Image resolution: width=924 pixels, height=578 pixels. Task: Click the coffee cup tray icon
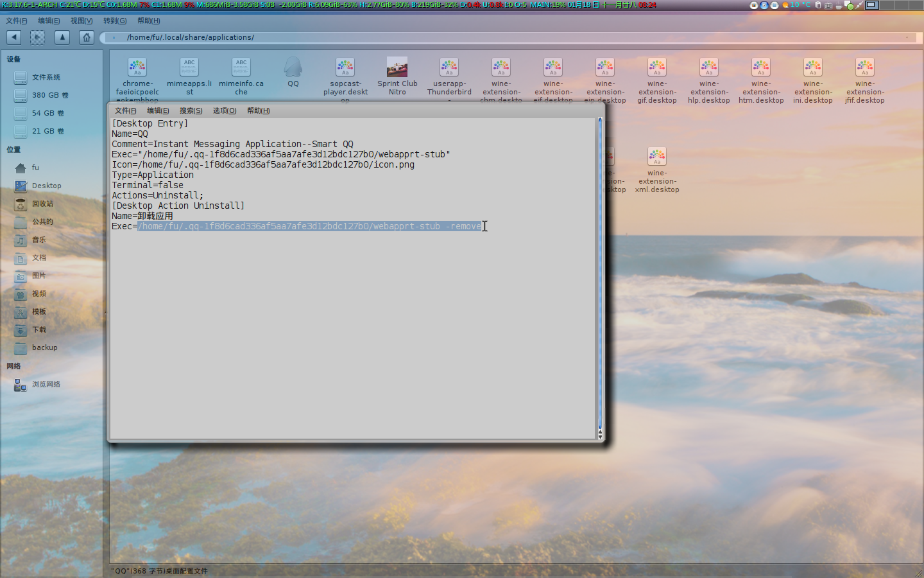point(839,5)
